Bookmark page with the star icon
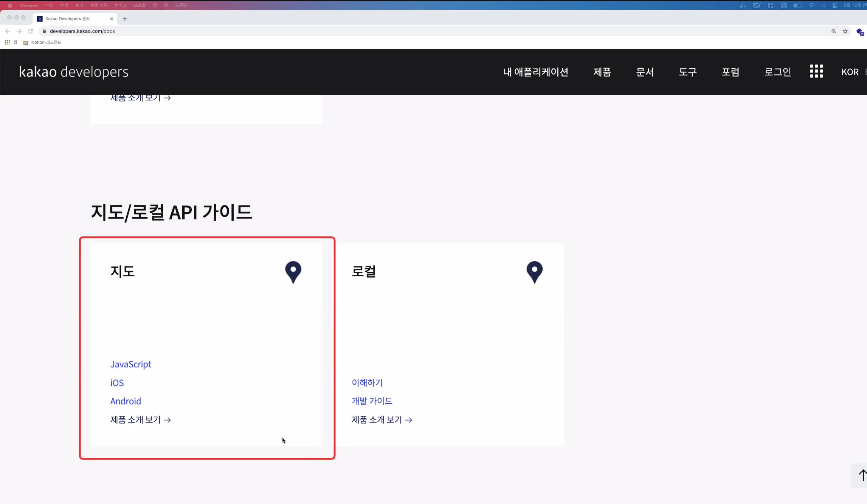The height and width of the screenshot is (504, 867). coord(845,31)
